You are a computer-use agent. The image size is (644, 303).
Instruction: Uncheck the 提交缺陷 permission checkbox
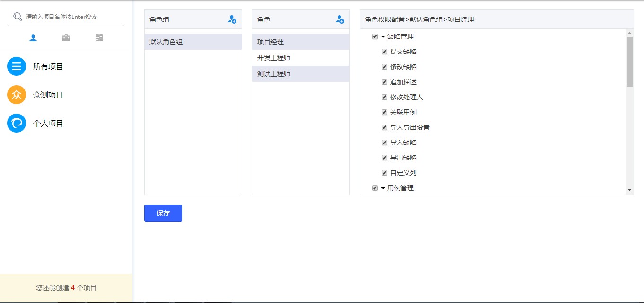point(384,52)
